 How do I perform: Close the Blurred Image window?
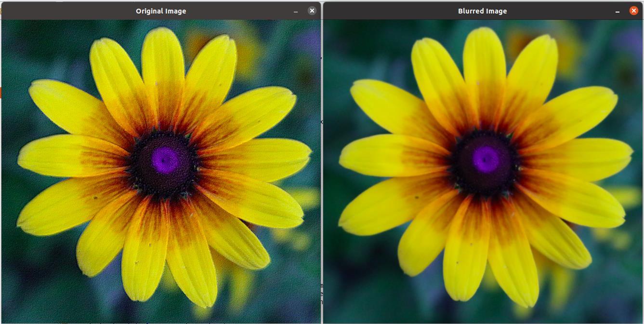pyautogui.click(x=633, y=11)
